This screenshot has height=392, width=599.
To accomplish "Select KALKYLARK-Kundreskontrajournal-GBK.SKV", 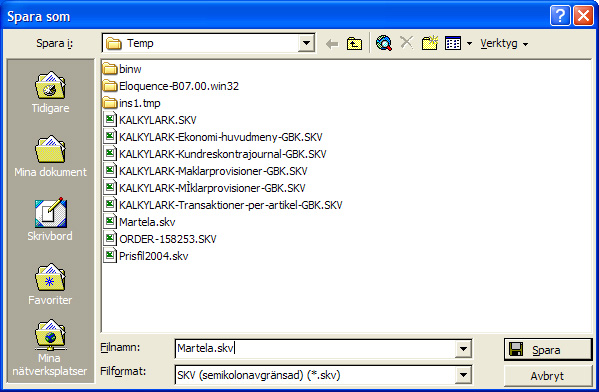I will pyautogui.click(x=215, y=154).
